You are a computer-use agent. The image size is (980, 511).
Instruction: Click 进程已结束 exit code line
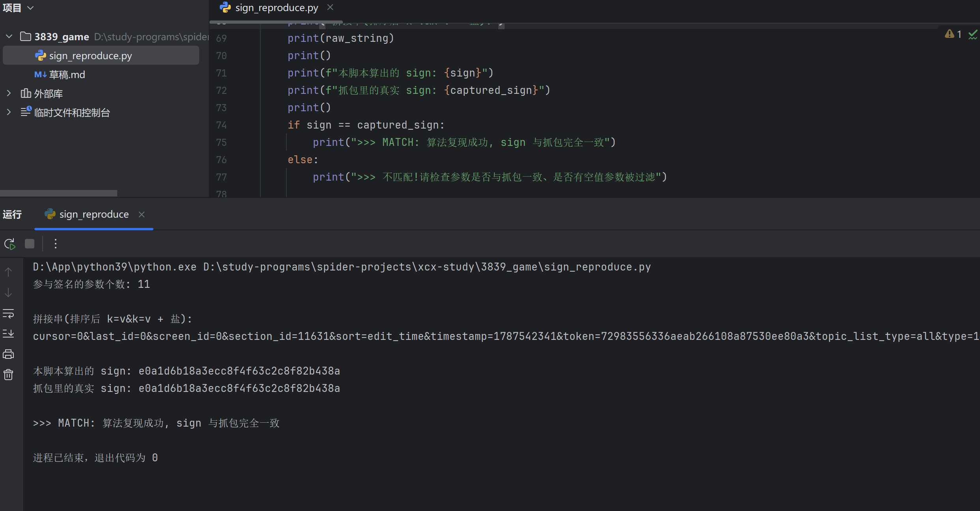[95, 458]
